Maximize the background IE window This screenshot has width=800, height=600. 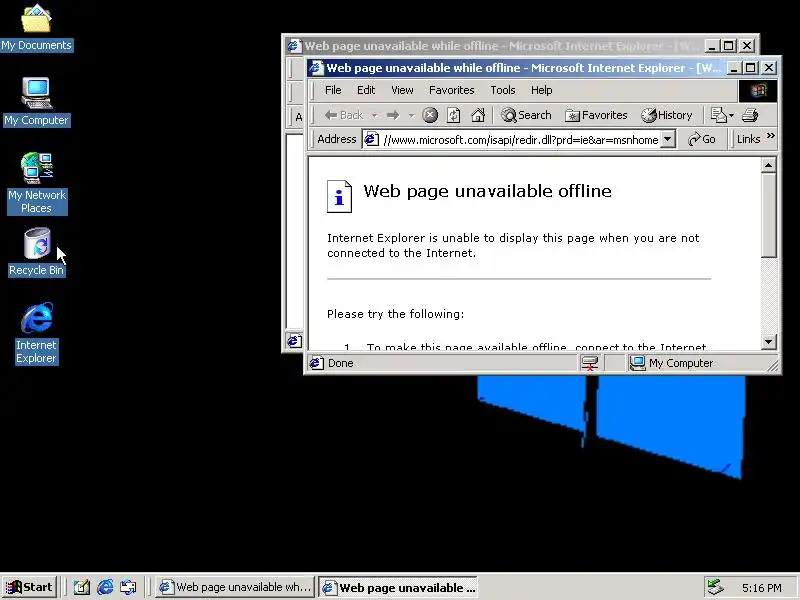point(729,46)
